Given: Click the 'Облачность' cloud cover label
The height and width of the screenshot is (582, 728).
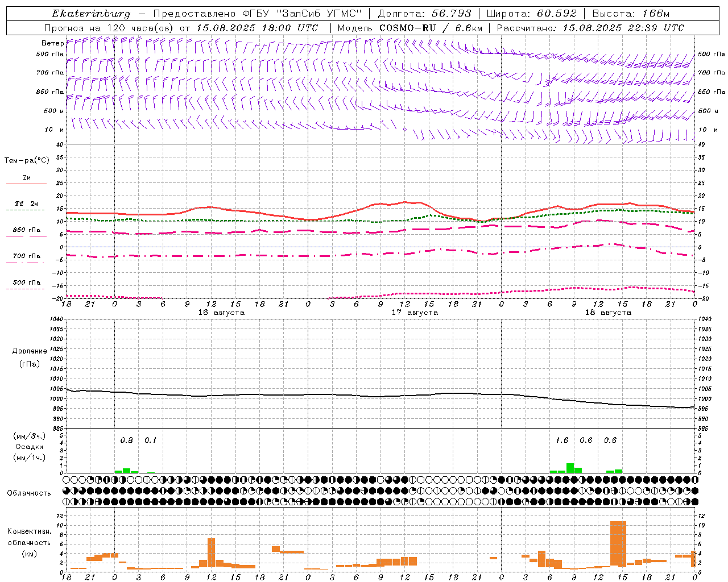Looking at the screenshot, I should (29, 493).
